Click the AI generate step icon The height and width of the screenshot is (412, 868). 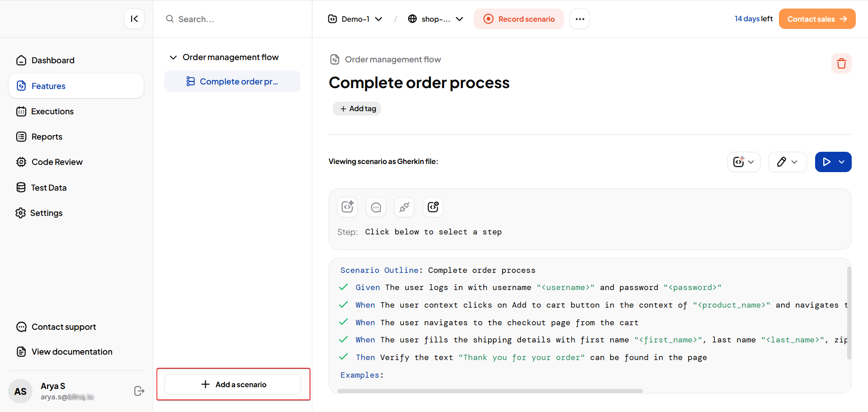(x=347, y=207)
